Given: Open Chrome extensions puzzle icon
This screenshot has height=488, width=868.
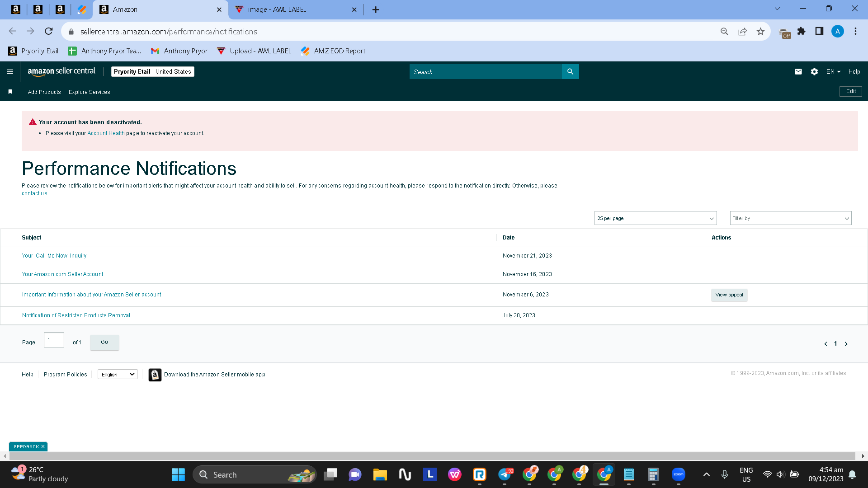Looking at the screenshot, I should click(x=802, y=31).
